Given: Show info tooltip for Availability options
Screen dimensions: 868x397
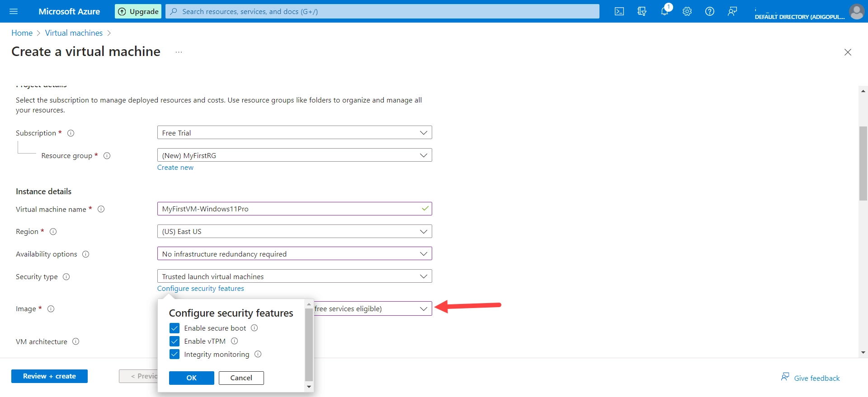Looking at the screenshot, I should click(x=86, y=254).
